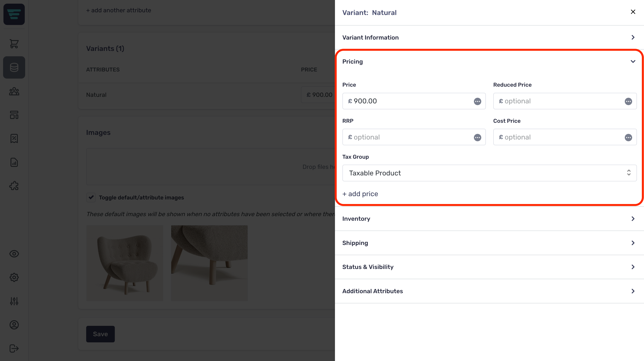Open the catalogue database icon
644x361 pixels.
tap(14, 67)
